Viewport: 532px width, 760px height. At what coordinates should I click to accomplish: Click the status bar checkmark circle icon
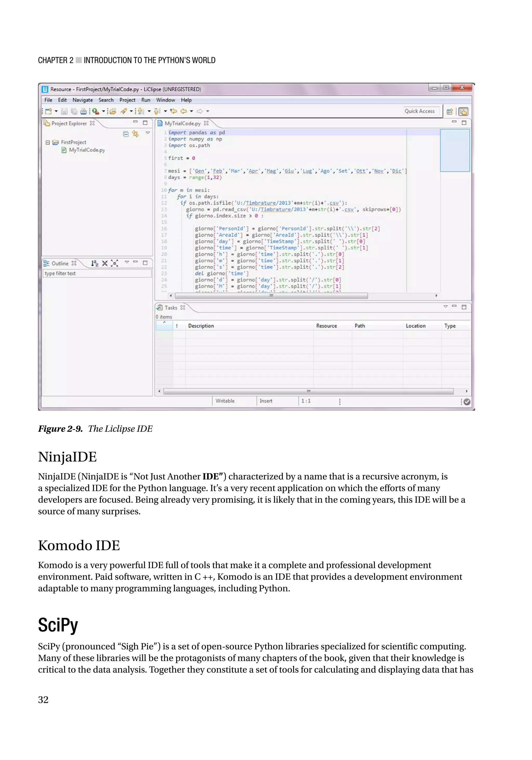coord(467,402)
